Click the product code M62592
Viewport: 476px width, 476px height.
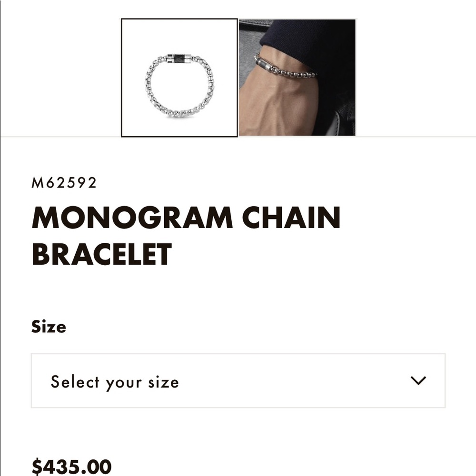(64, 182)
